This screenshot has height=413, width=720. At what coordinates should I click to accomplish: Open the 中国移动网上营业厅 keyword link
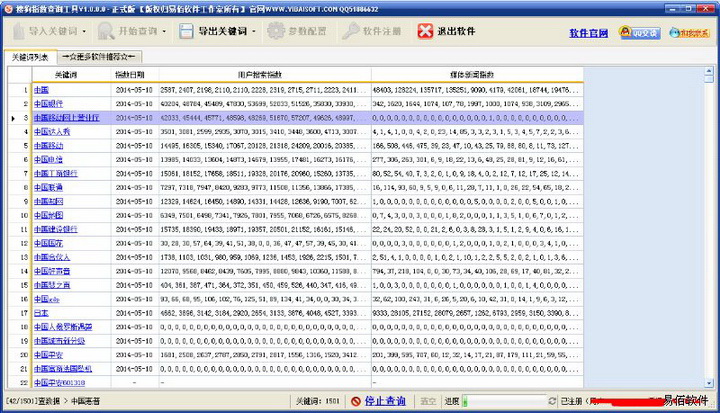(x=67, y=118)
